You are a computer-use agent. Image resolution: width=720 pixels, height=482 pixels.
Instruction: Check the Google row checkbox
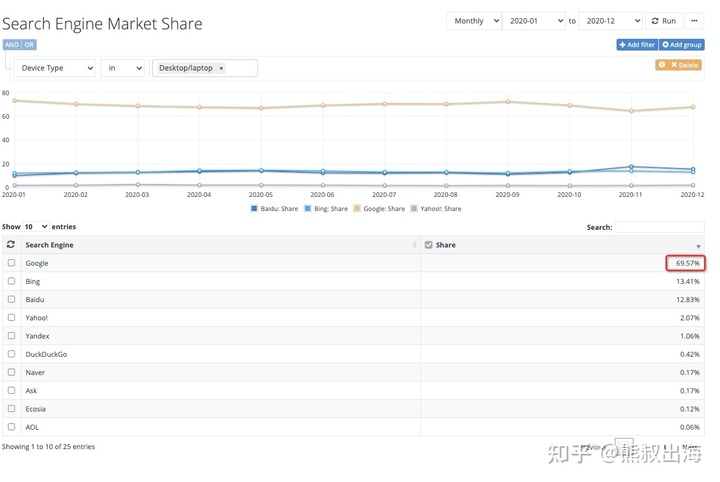pos(11,263)
